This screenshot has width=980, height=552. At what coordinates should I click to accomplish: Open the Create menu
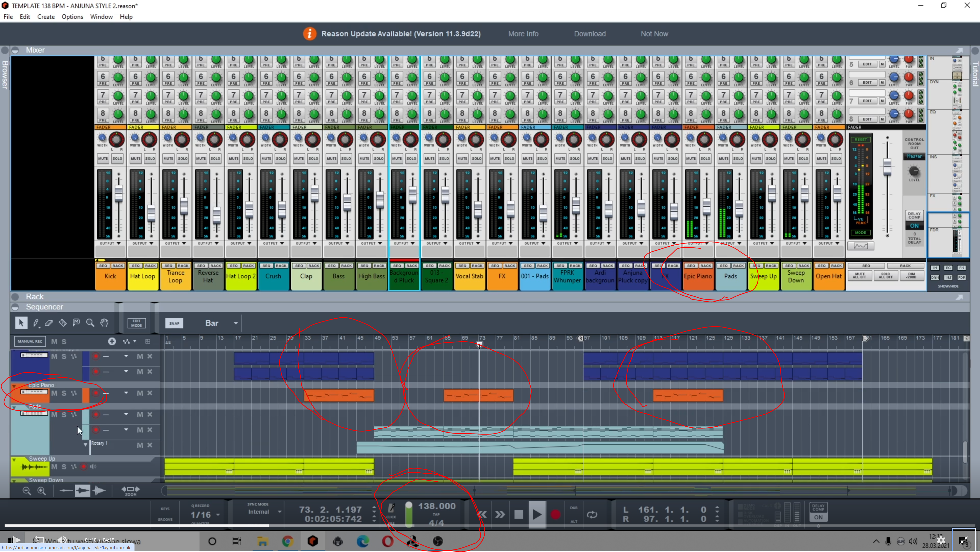coord(46,17)
